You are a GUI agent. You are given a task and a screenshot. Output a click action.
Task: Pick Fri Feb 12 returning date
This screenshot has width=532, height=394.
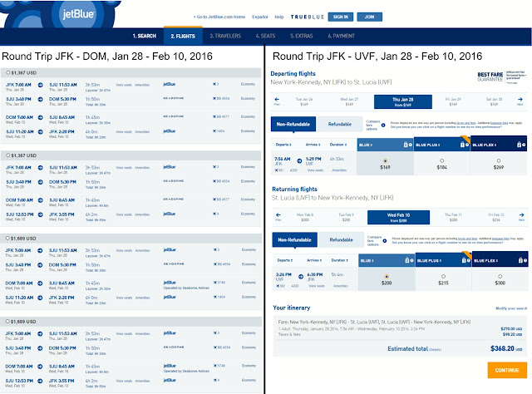pyautogui.click(x=496, y=217)
